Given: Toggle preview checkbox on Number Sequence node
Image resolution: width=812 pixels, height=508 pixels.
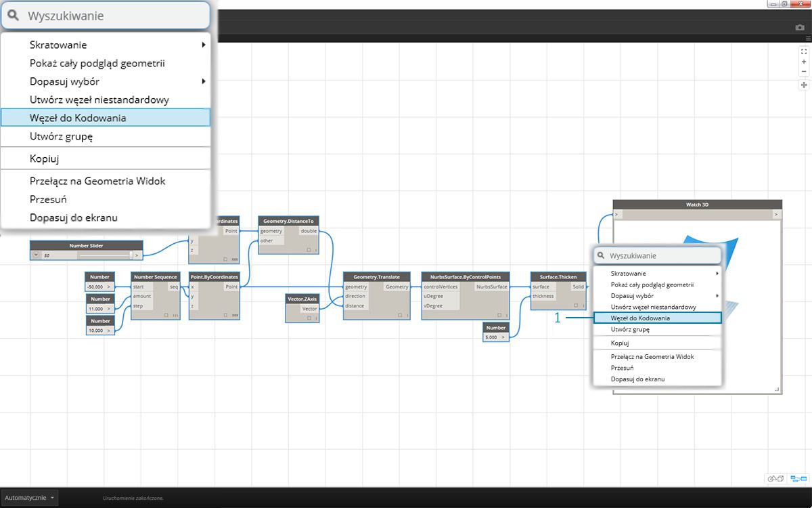Looking at the screenshot, I should [167, 316].
